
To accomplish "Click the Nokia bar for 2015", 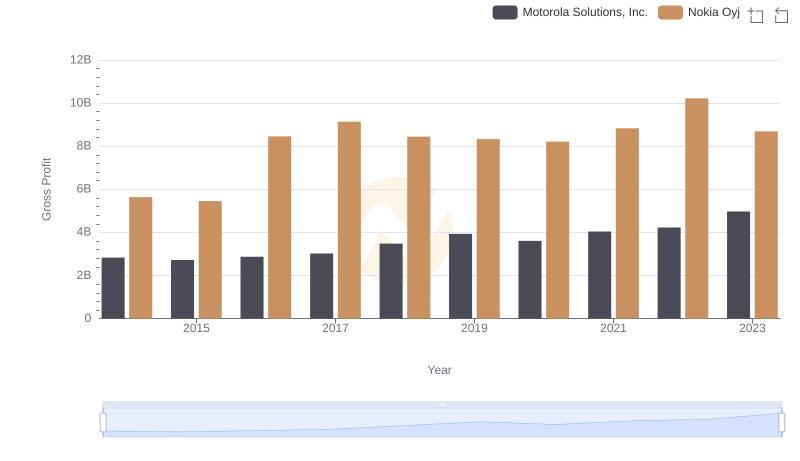I will pos(210,260).
